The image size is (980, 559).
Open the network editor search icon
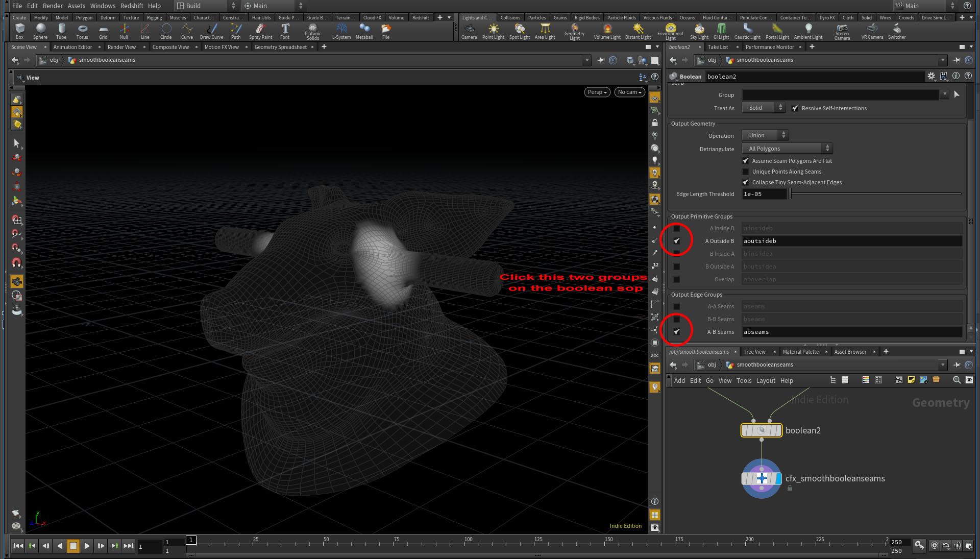tap(957, 380)
